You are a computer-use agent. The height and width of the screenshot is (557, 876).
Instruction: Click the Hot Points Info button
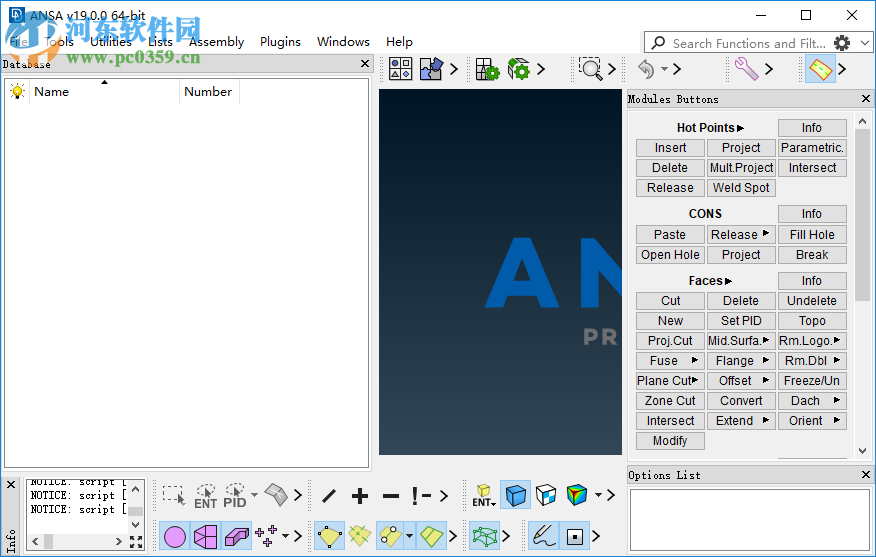click(x=812, y=128)
